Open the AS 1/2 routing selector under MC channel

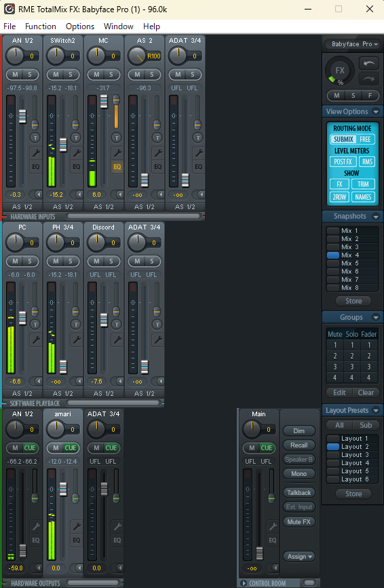[104, 206]
